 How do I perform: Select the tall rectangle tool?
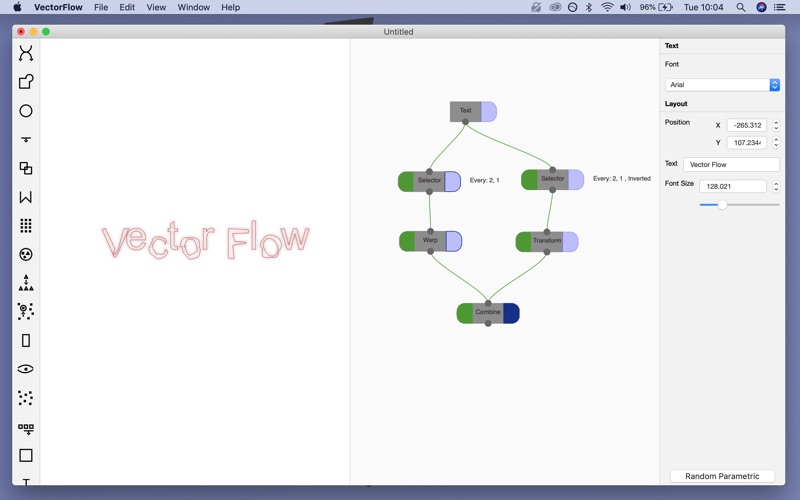26,340
